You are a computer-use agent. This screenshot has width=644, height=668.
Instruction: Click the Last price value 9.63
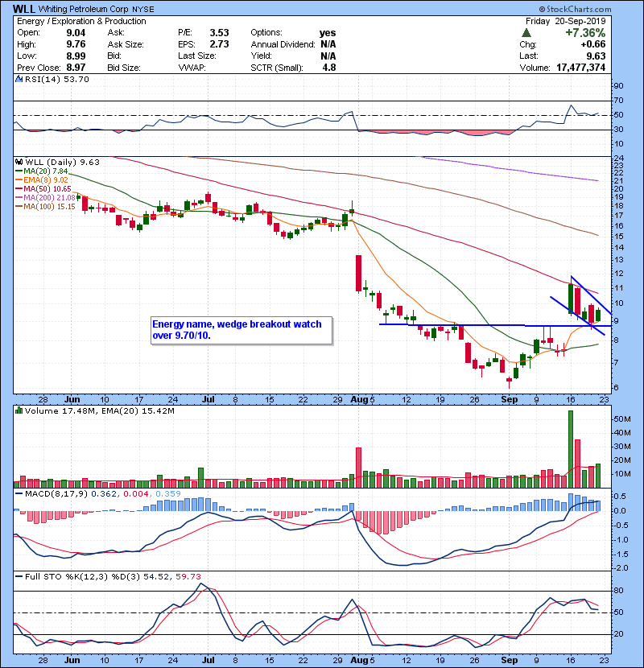(x=596, y=56)
